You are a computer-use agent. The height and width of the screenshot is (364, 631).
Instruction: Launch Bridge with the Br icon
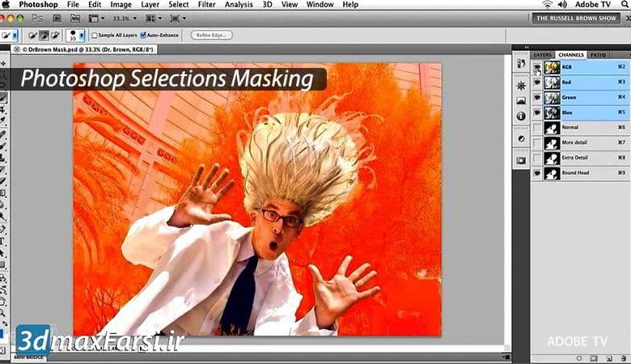tap(57, 19)
